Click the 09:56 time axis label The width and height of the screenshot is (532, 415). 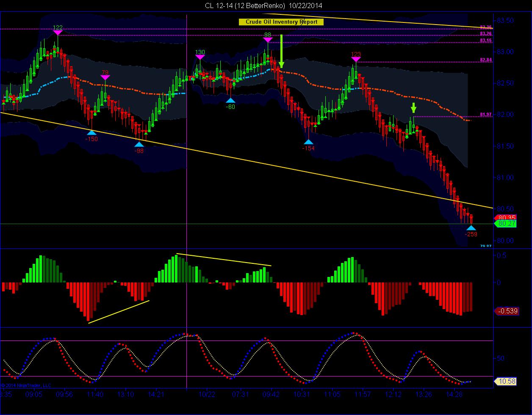tap(64, 394)
